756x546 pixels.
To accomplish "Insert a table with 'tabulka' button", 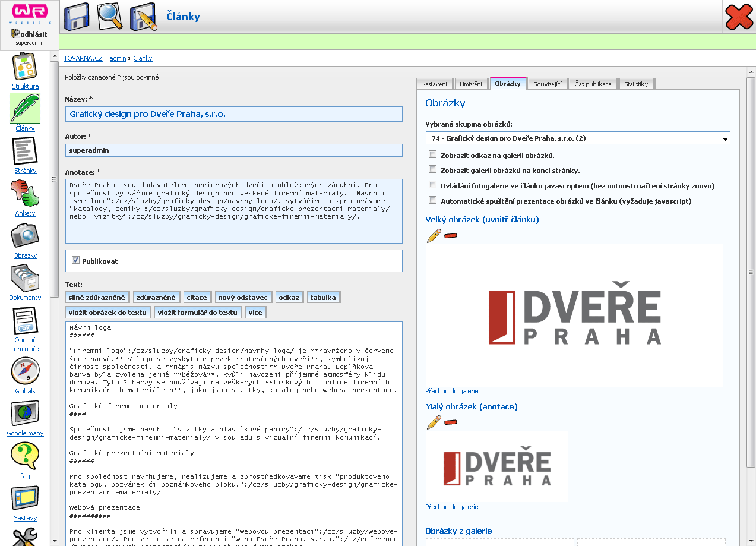I will coord(323,297).
